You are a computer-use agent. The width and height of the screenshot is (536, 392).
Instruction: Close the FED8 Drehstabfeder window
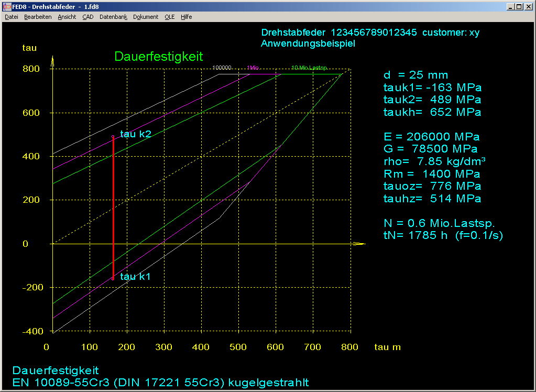(528, 7)
